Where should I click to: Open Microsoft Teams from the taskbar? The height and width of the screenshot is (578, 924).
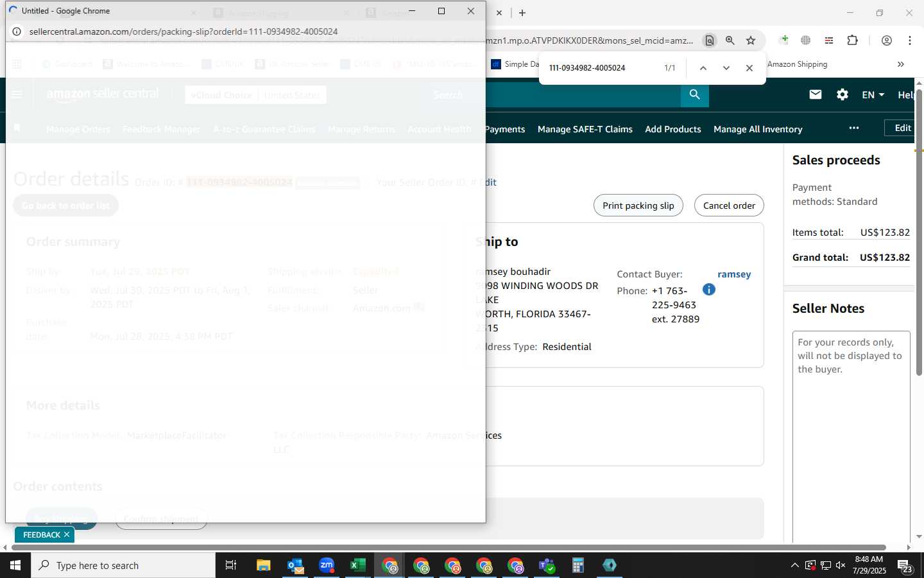[547, 565]
